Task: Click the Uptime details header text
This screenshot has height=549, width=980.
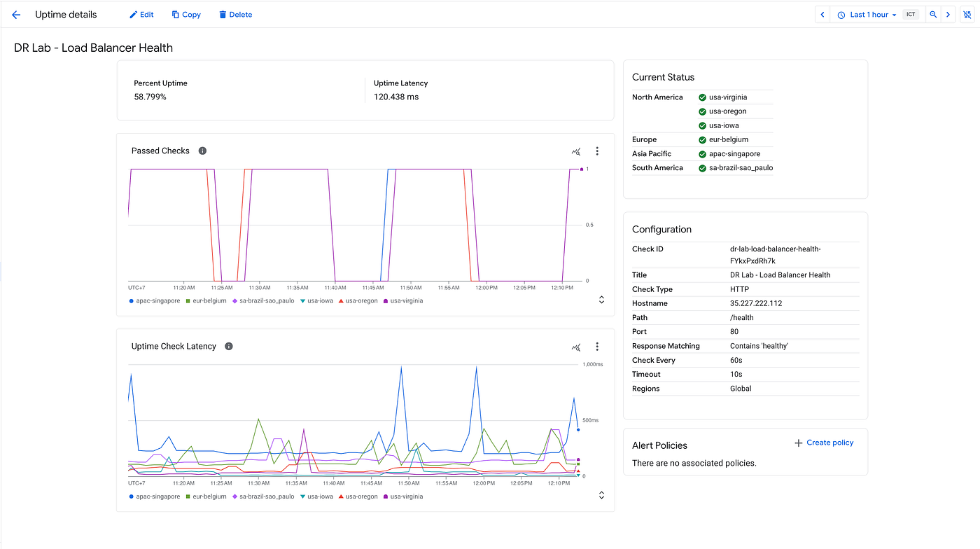Action: 66,15
